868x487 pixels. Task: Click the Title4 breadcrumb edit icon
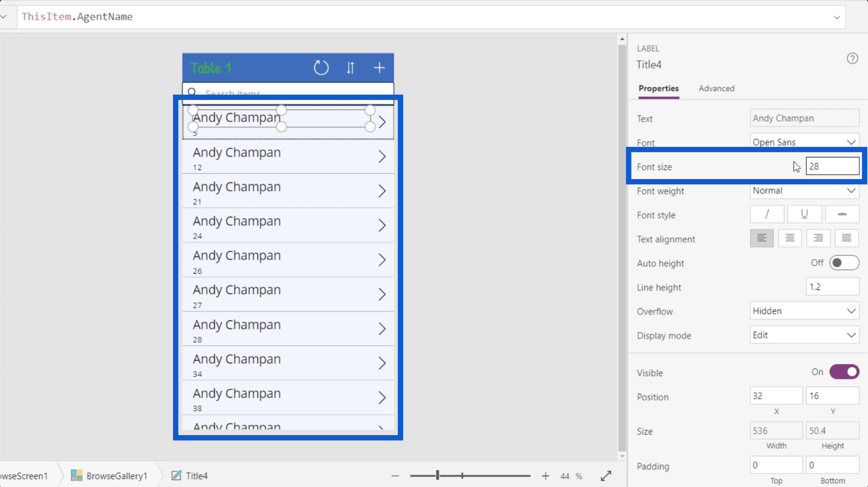tap(176, 475)
